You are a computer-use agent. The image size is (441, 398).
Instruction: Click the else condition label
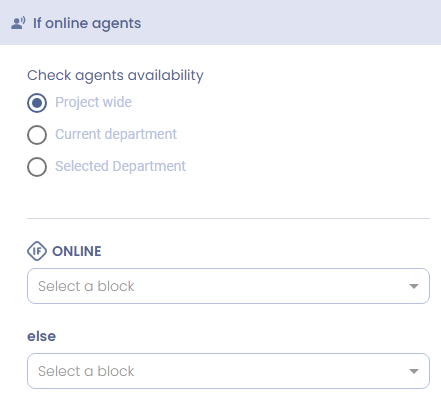41,336
